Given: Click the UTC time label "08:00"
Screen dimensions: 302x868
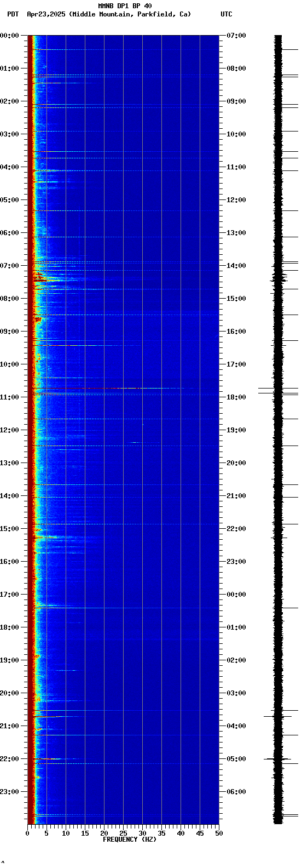Looking at the screenshot, I should [236, 68].
